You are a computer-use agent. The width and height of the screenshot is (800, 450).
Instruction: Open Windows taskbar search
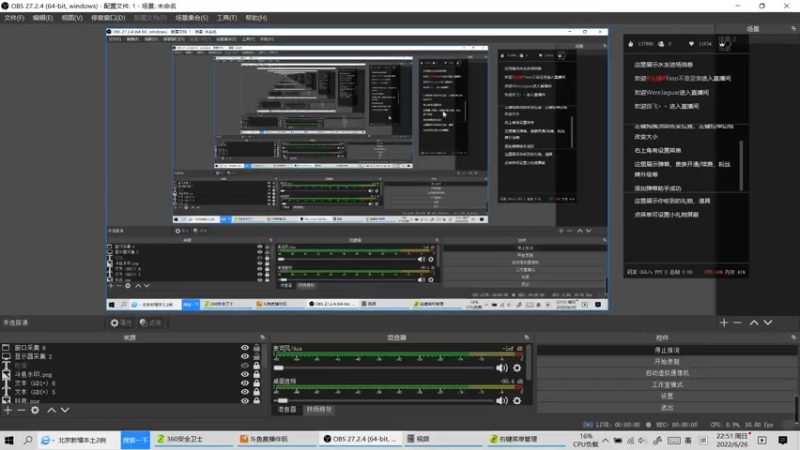28,440
